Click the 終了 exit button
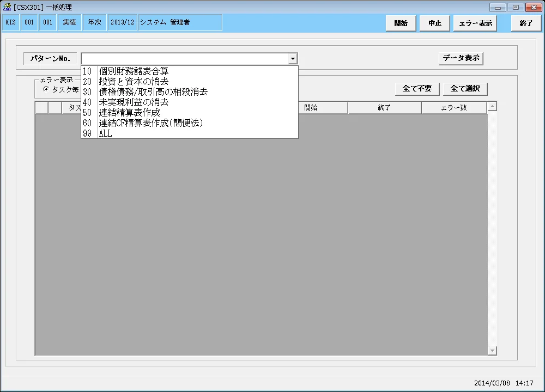 (x=526, y=23)
